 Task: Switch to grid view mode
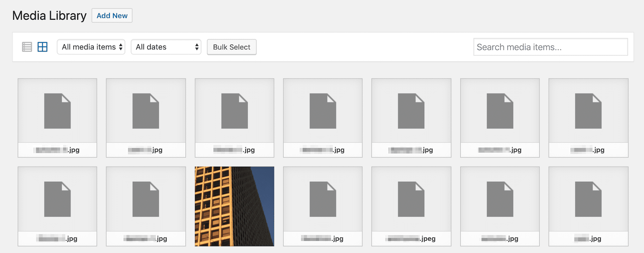coord(42,47)
